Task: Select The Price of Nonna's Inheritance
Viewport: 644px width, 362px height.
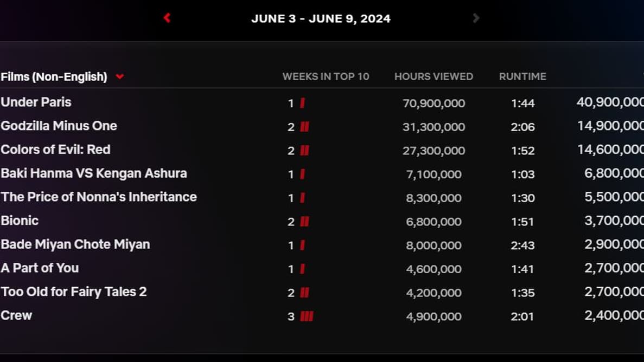Action: tap(99, 197)
